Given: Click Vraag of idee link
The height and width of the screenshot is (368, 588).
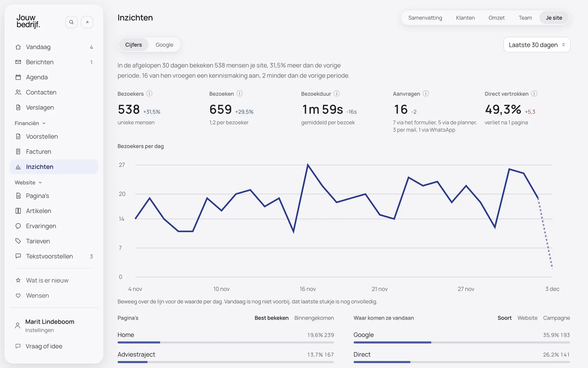Looking at the screenshot, I should tap(54, 346).
